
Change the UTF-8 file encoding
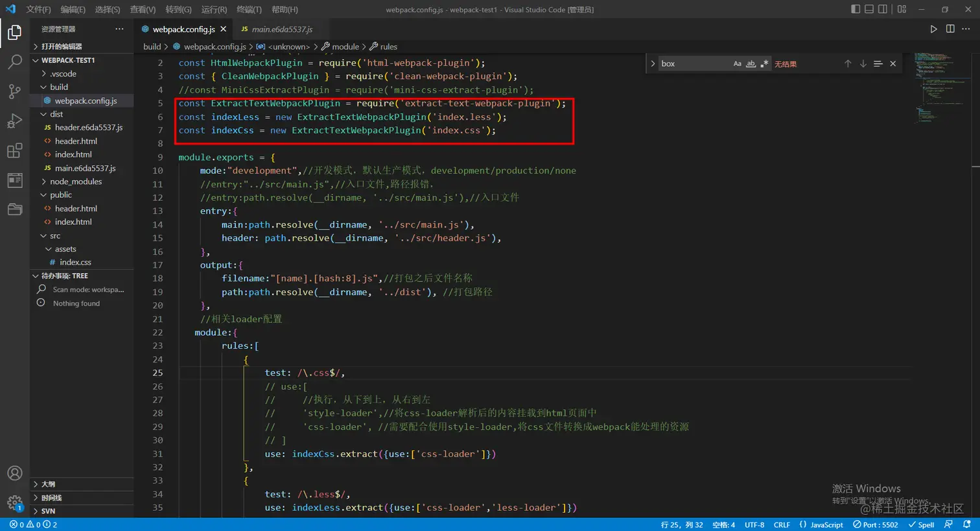click(754, 525)
